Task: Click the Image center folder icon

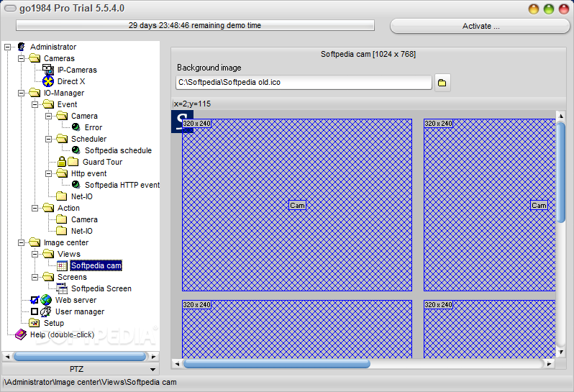Action: 35,242
